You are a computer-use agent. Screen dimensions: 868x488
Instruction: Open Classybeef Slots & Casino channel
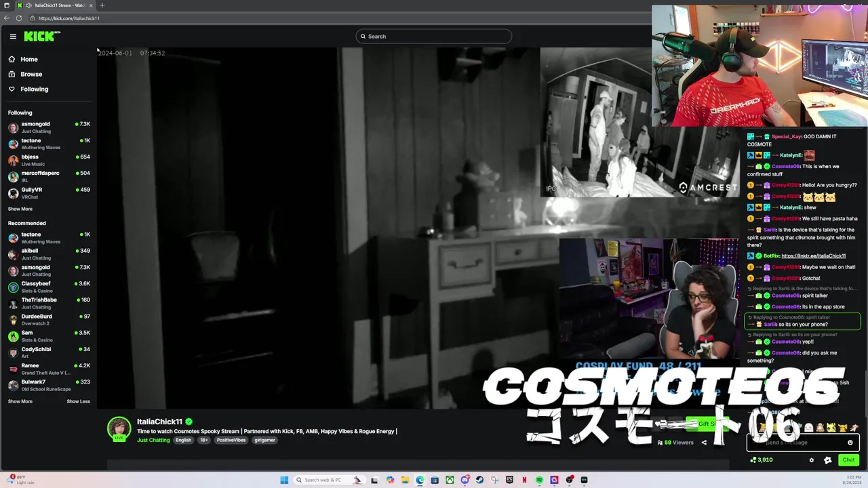pos(49,287)
